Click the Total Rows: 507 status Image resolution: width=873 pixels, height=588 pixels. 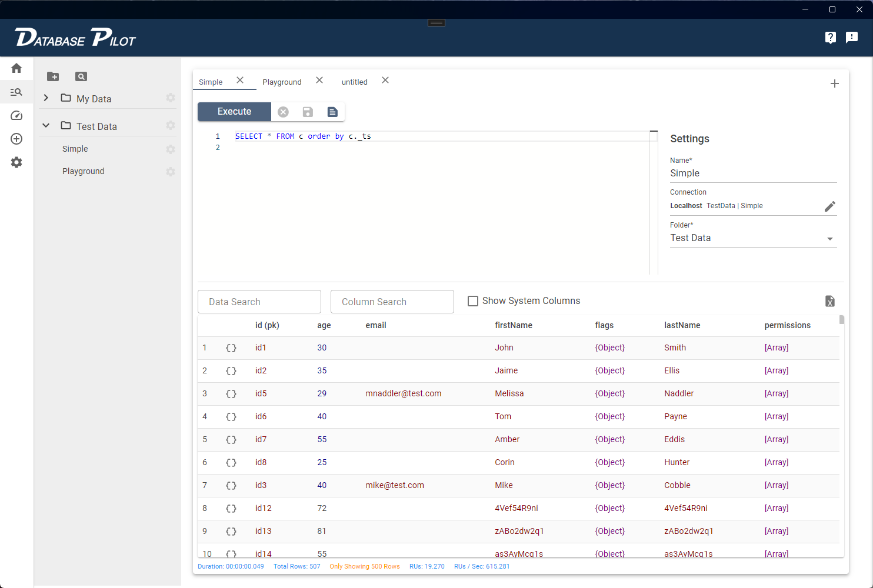[297, 567]
